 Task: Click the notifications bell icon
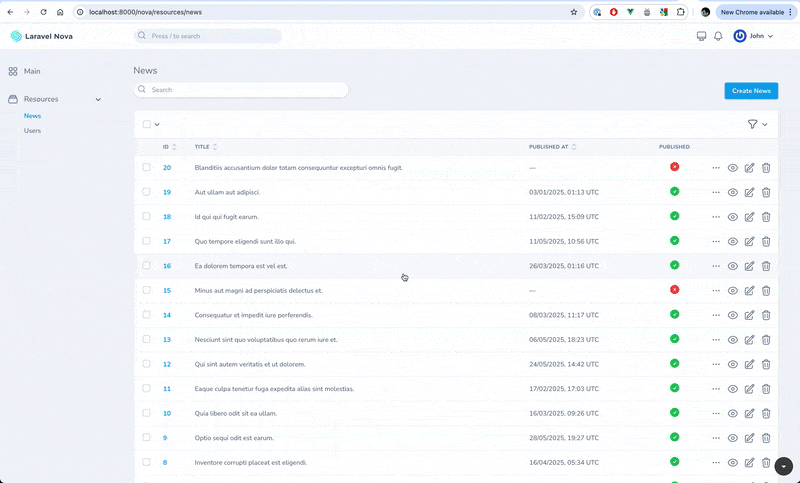[718, 36]
